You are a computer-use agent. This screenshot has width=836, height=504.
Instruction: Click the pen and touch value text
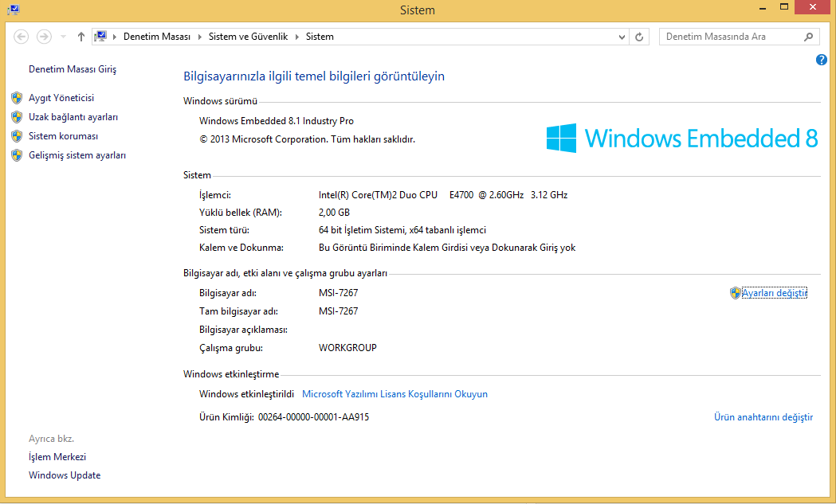pos(447,247)
